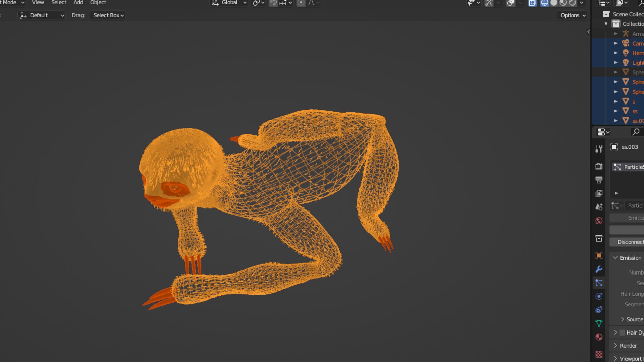The width and height of the screenshot is (644, 362).
Task: Toggle viewport gizmos visibility
Action: click(x=489, y=3)
